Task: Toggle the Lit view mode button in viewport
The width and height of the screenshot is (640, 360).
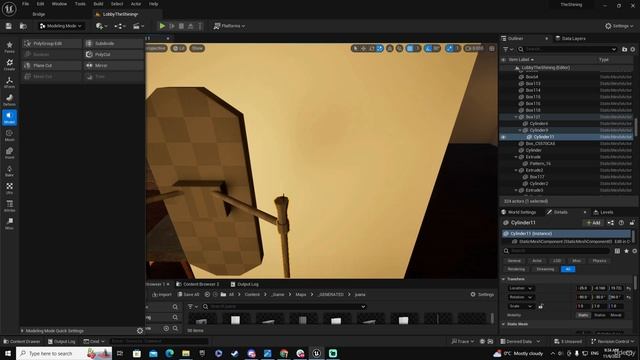Action: point(178,48)
